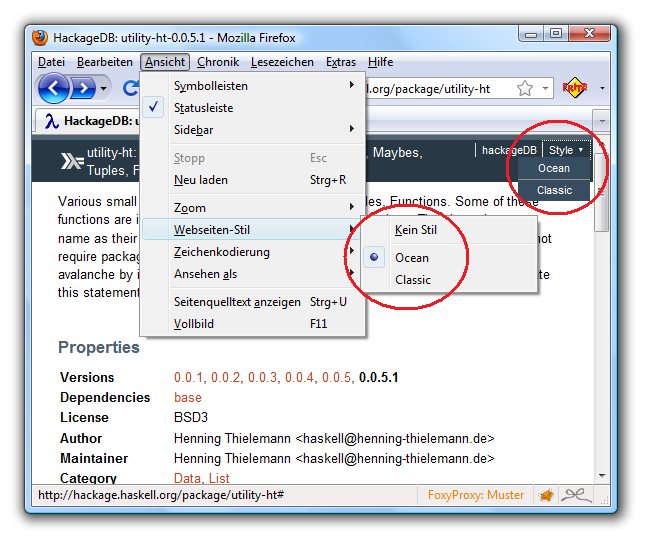This screenshot has height=546, width=645.
Task: Open the Bearbeiten menu
Action: [x=105, y=62]
